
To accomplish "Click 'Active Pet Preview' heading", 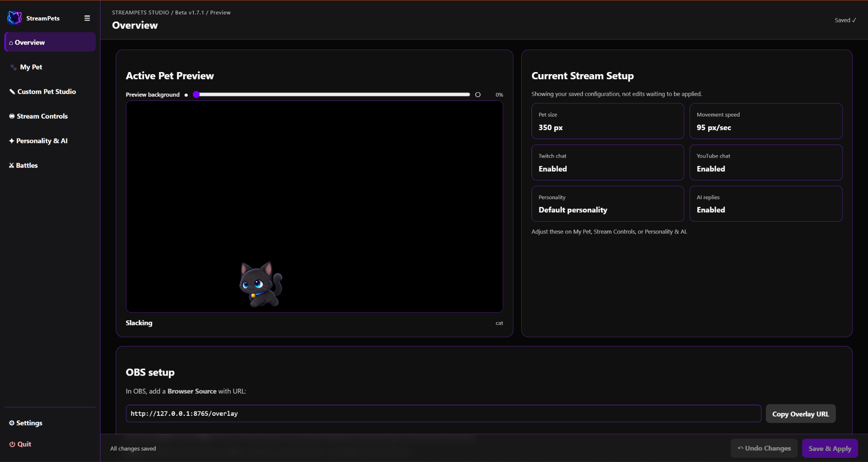I will point(170,76).
